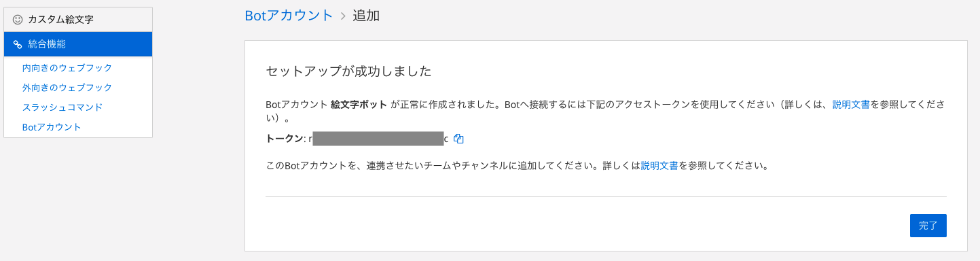Select the 統合機能 sidebar section

(x=78, y=44)
